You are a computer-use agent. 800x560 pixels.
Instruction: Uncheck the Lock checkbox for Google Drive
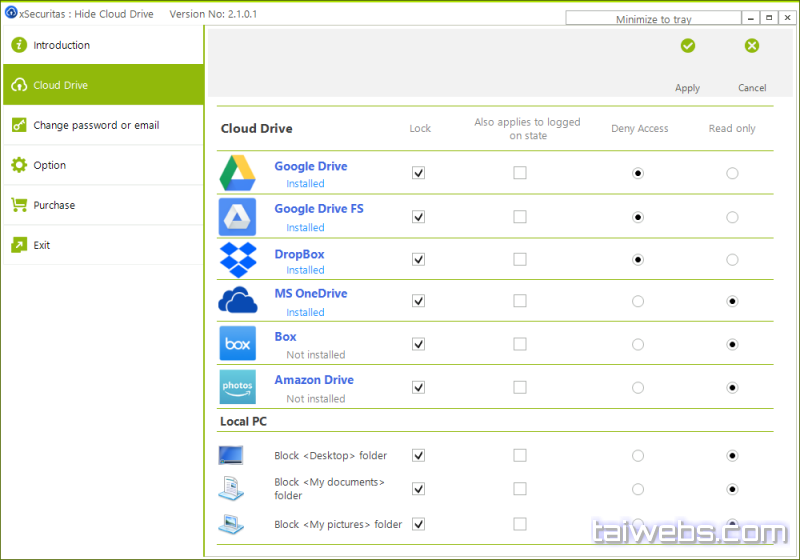coord(419,173)
